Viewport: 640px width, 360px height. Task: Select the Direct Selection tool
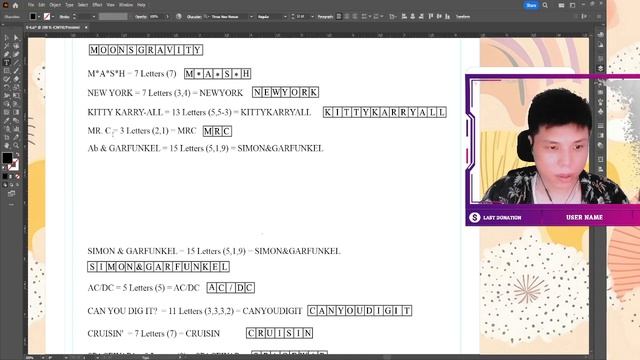coord(16,38)
